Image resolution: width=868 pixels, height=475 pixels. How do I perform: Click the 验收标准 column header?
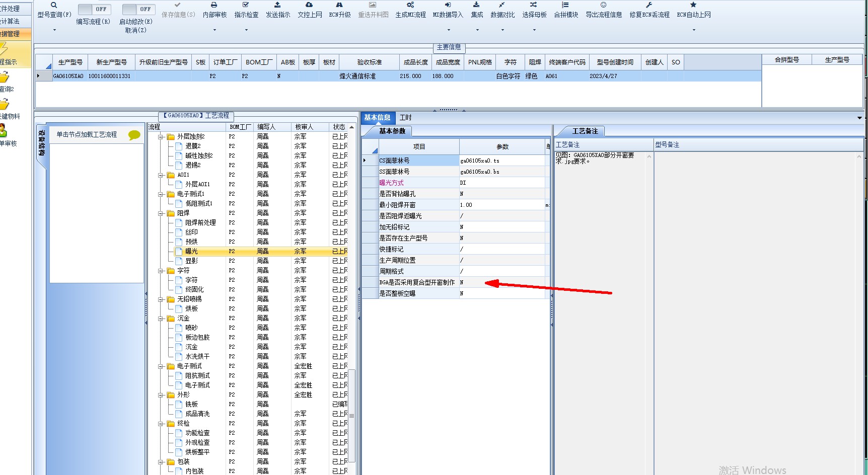tap(370, 62)
